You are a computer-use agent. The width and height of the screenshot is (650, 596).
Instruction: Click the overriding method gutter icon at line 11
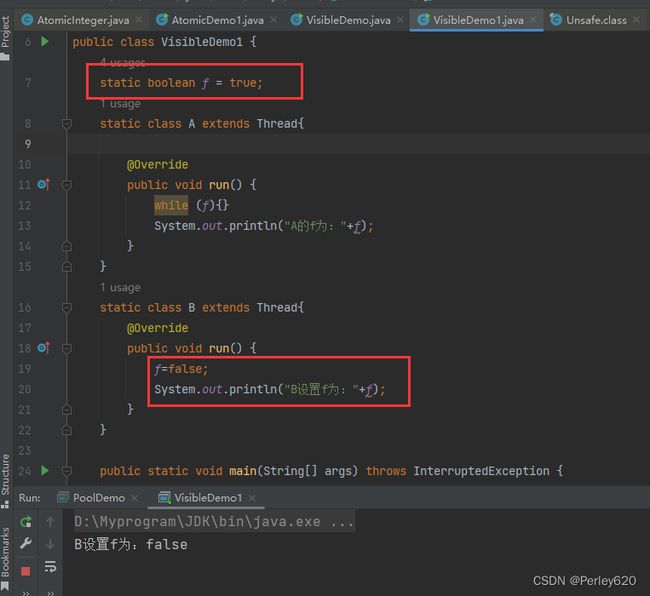point(44,184)
